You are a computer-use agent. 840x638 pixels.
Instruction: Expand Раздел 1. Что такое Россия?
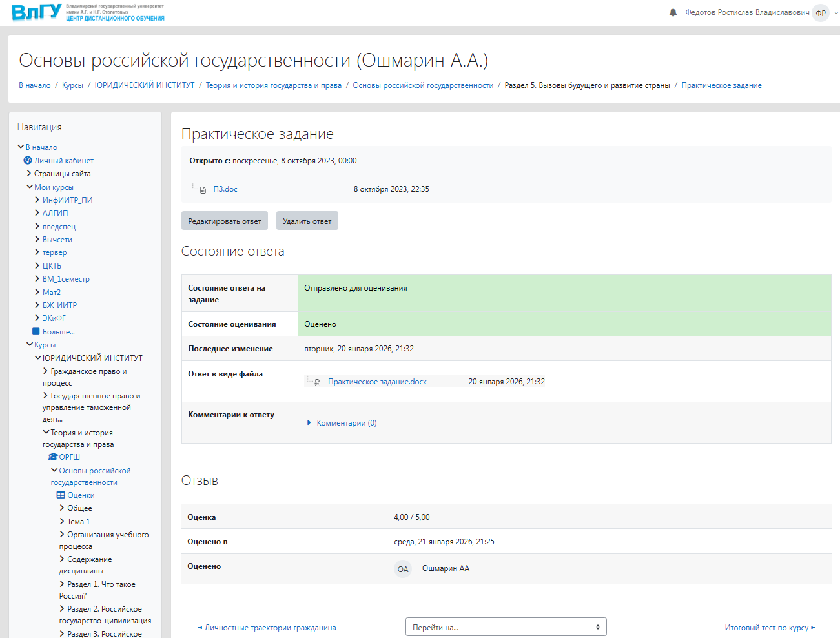tap(63, 584)
